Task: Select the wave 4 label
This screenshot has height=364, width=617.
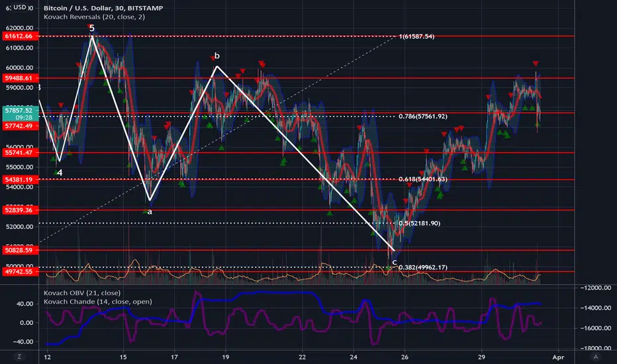Action: tap(60, 173)
